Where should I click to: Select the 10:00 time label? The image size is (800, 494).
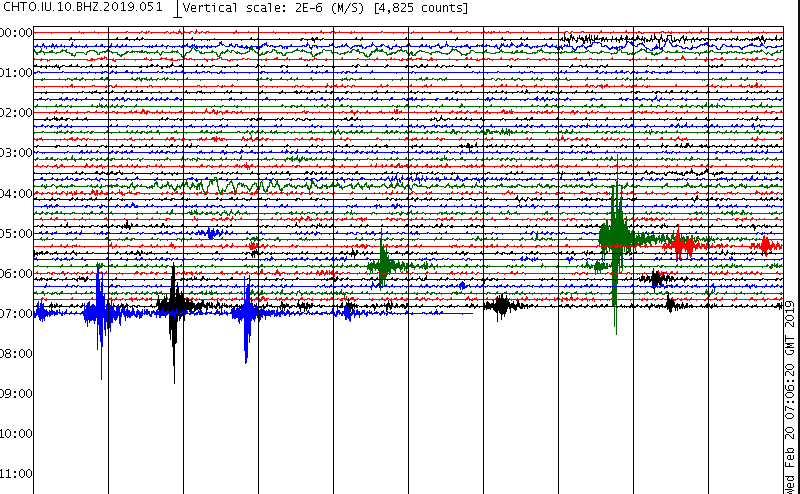point(16,434)
